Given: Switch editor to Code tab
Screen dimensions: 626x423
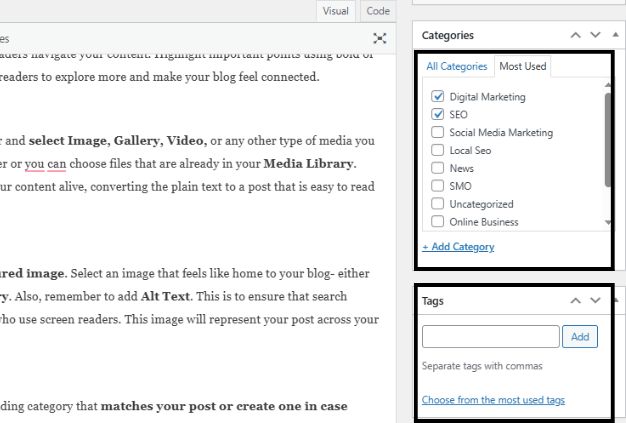Looking at the screenshot, I should point(378,11).
